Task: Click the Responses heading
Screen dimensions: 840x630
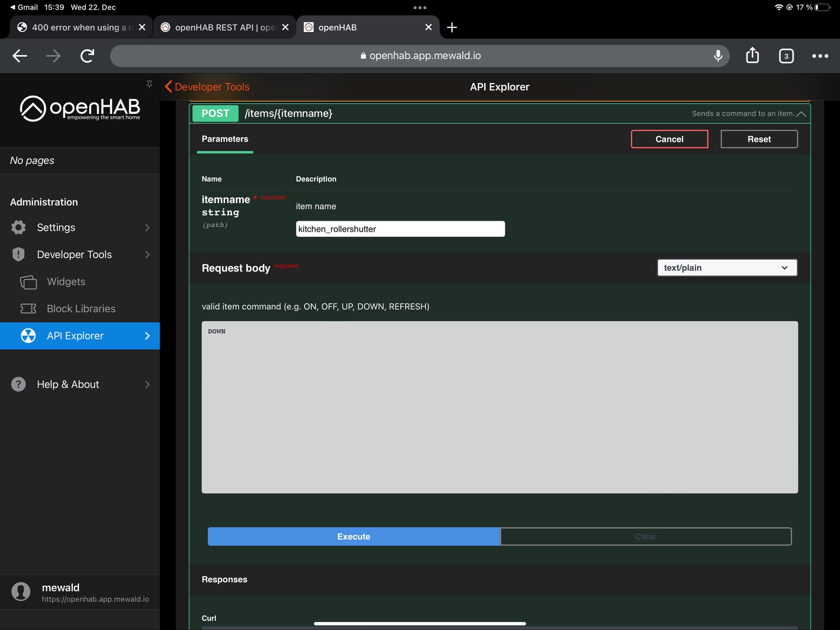Action: tap(224, 579)
